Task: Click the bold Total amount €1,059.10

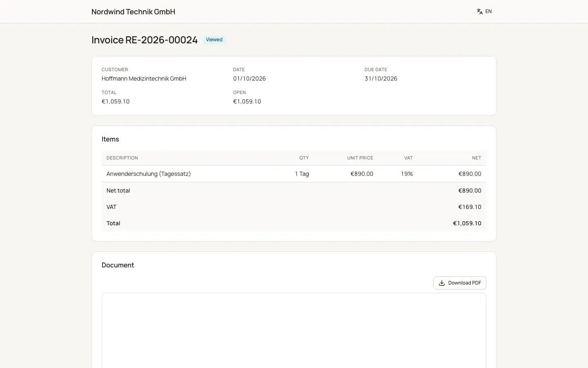Action: (x=467, y=223)
